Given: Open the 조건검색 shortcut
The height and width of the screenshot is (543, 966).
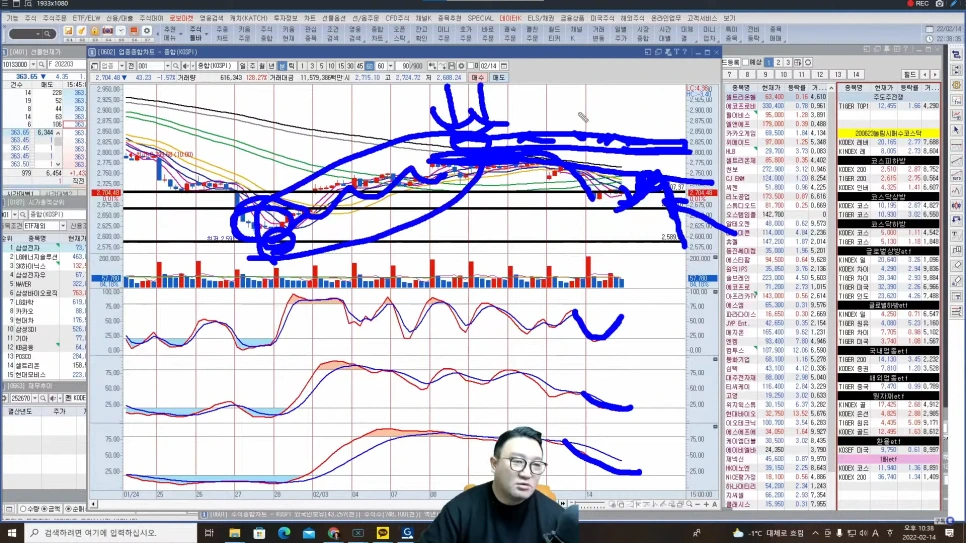Looking at the screenshot, I should 333,34.
